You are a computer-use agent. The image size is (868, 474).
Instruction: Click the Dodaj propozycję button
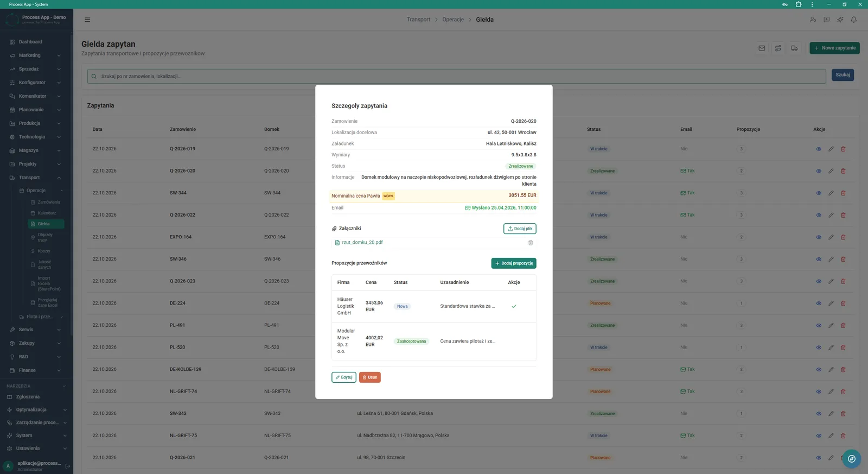coord(514,263)
